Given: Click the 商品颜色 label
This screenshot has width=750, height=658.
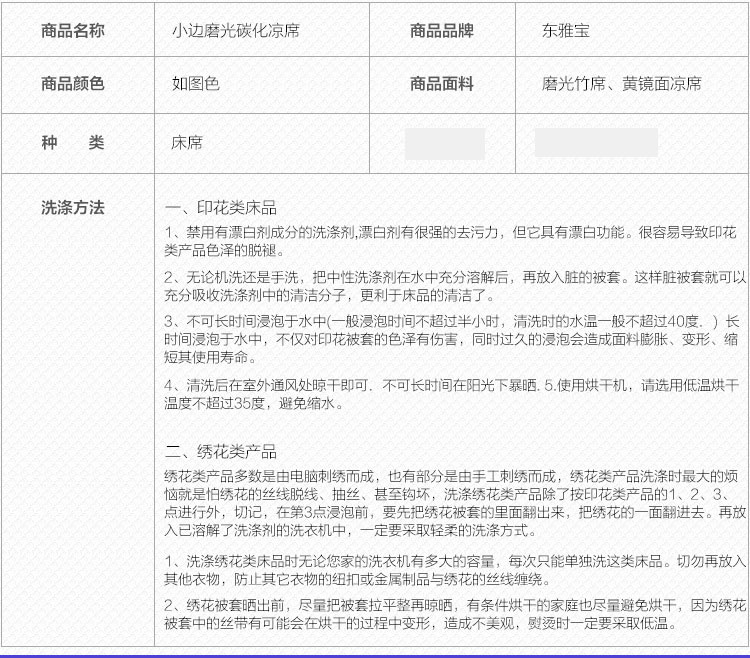Looking at the screenshot, I should coord(72,84).
